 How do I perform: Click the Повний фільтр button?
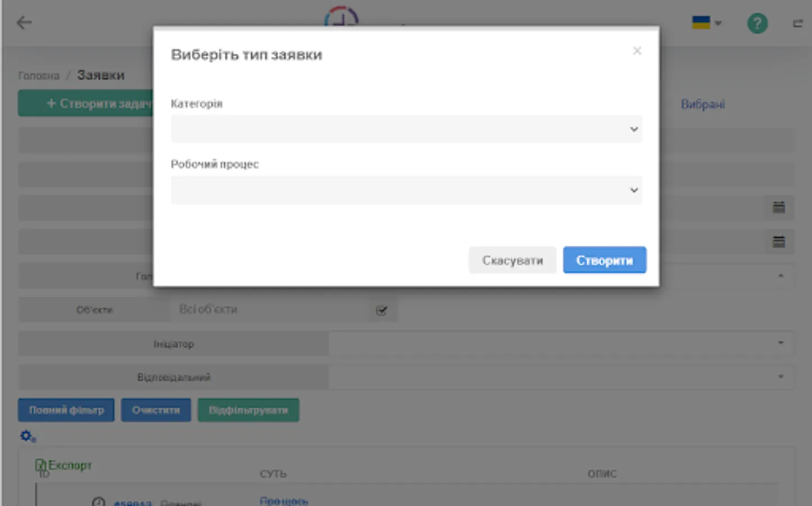(66, 410)
